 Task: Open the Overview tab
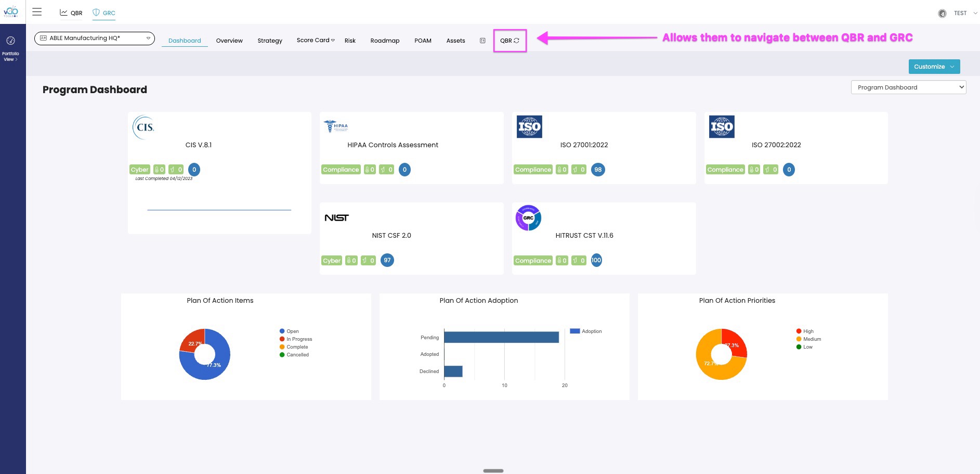pos(229,41)
